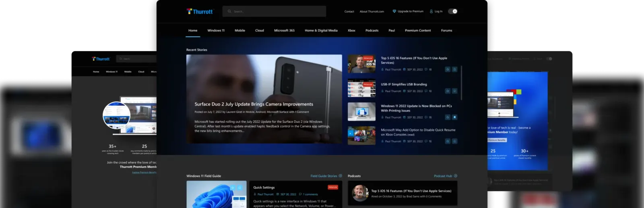Click the user icon beside Log In
This screenshot has width=644, height=208.
431,11
